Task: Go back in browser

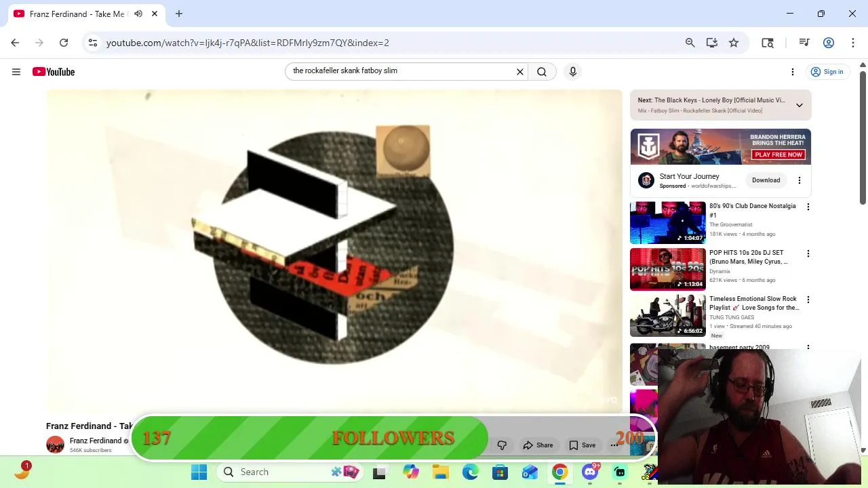Action: 15,43
